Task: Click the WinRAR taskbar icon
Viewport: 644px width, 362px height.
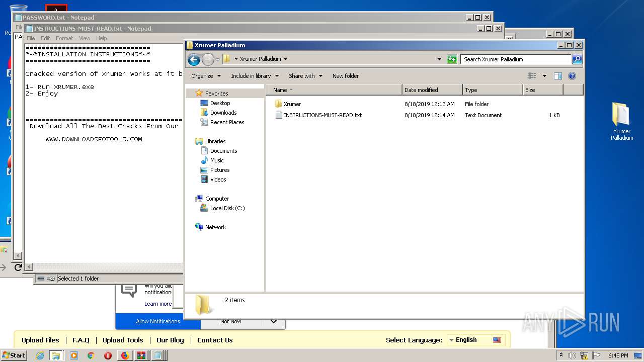Action: click(141, 355)
